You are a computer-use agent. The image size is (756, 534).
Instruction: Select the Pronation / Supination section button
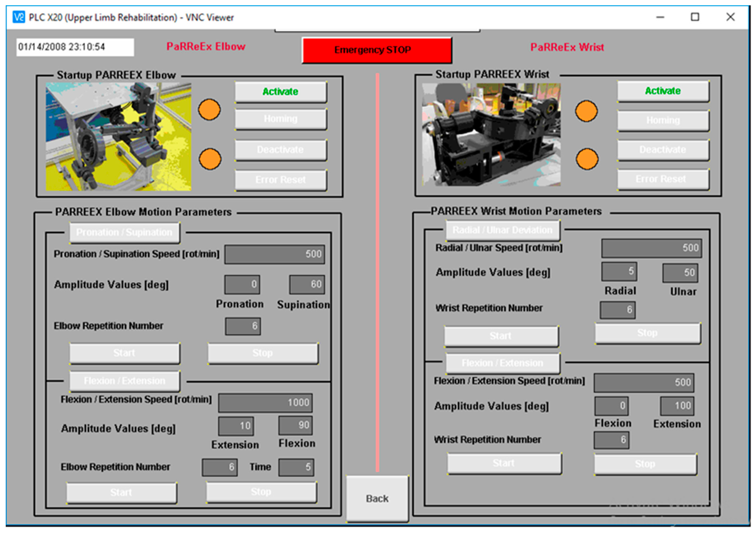[x=124, y=233]
